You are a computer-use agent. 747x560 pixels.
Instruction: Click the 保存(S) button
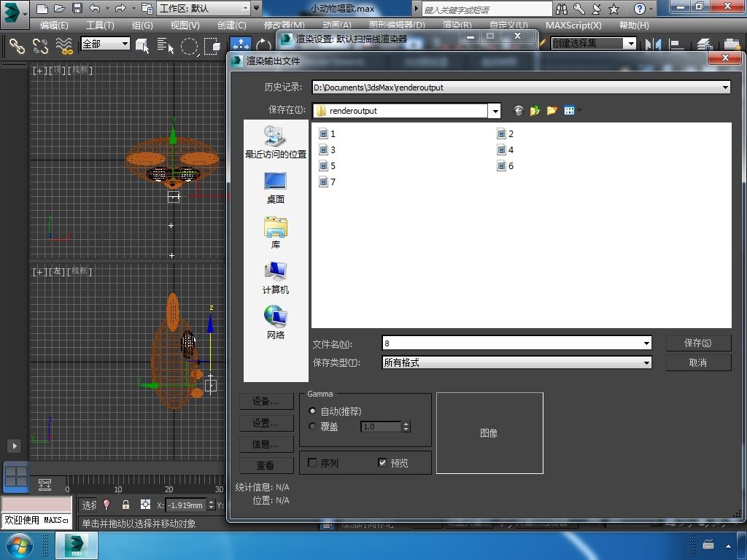(698, 343)
